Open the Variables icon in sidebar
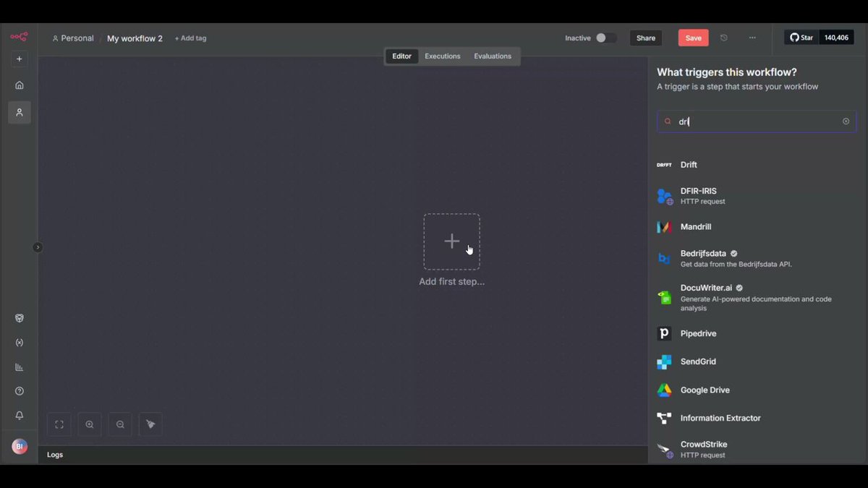 pyautogui.click(x=20, y=343)
